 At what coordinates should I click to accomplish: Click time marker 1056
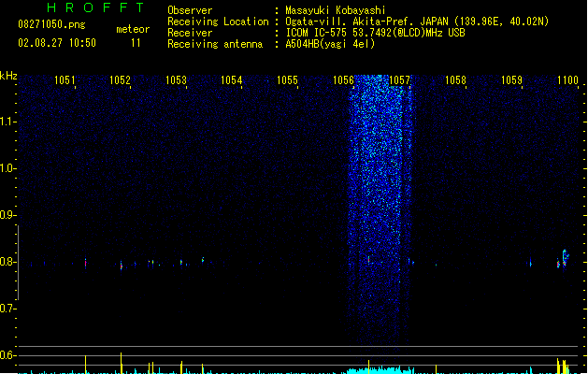(343, 80)
